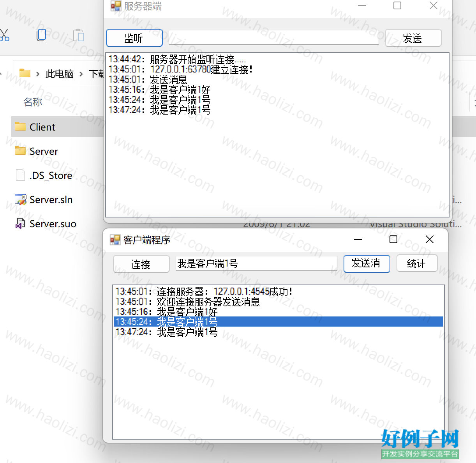Click the client input containing 我是客户端1号
The image size is (476, 463).
(256, 263)
